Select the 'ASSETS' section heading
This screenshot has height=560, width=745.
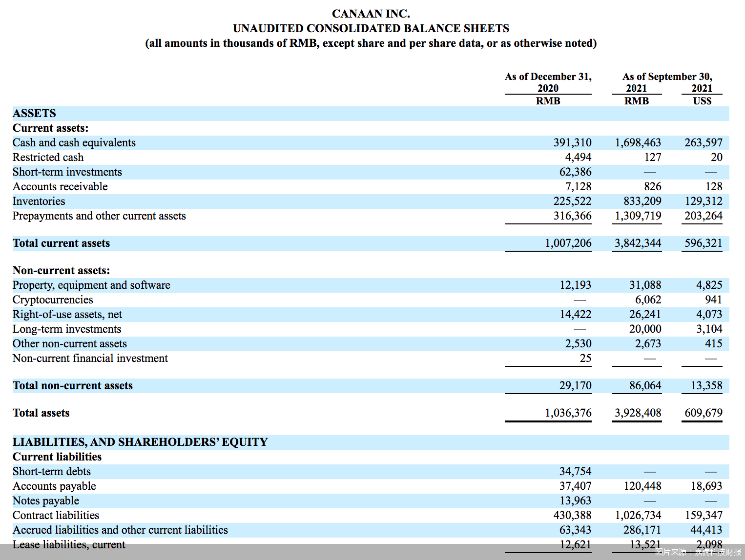[34, 113]
